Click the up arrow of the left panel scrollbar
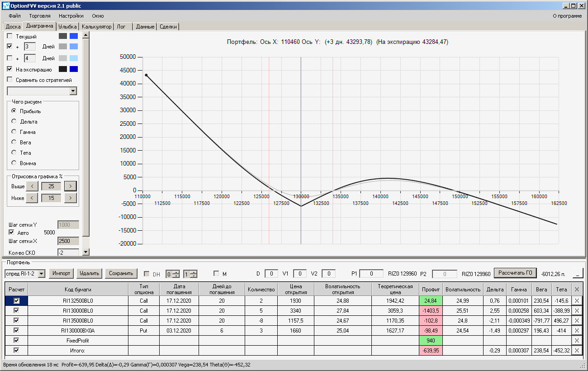The height and width of the screenshot is (371, 588). tap(86, 35)
